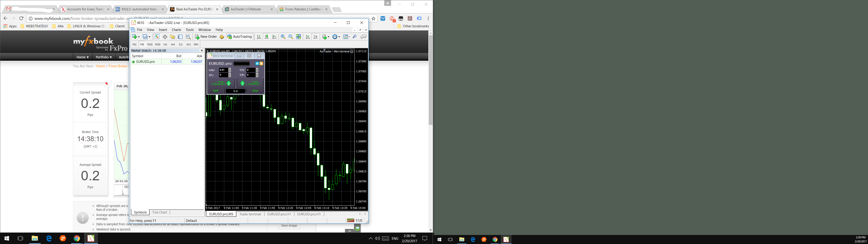Click the Sell button in Mini terminal
Viewport: 868px width, 244px height.
pos(216,90)
